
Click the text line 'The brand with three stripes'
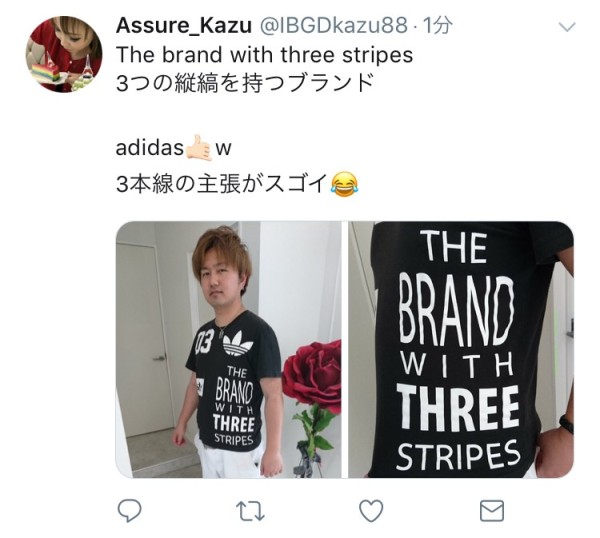tap(264, 54)
